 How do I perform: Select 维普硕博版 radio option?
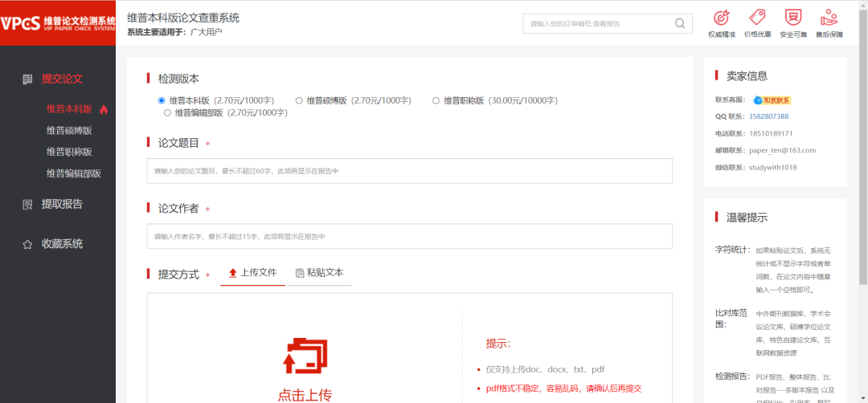point(299,100)
